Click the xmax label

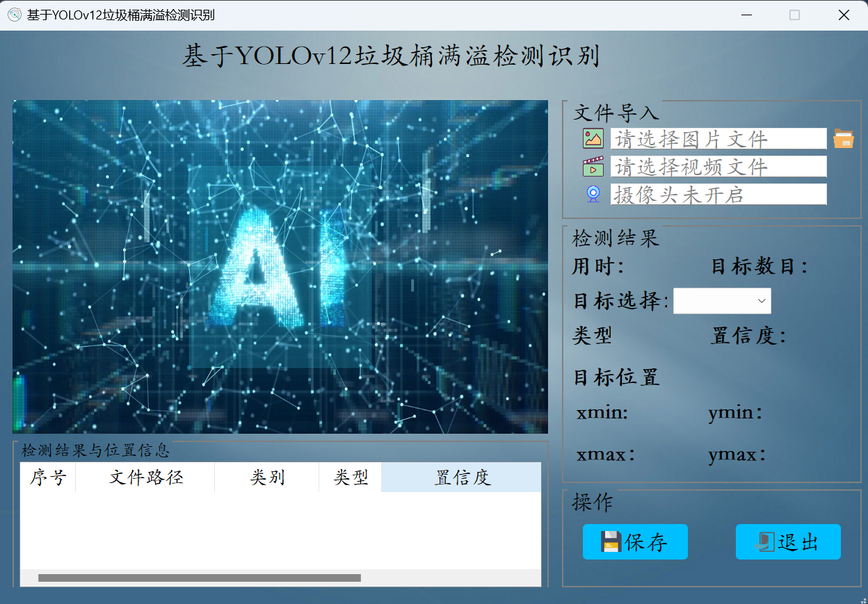point(606,455)
